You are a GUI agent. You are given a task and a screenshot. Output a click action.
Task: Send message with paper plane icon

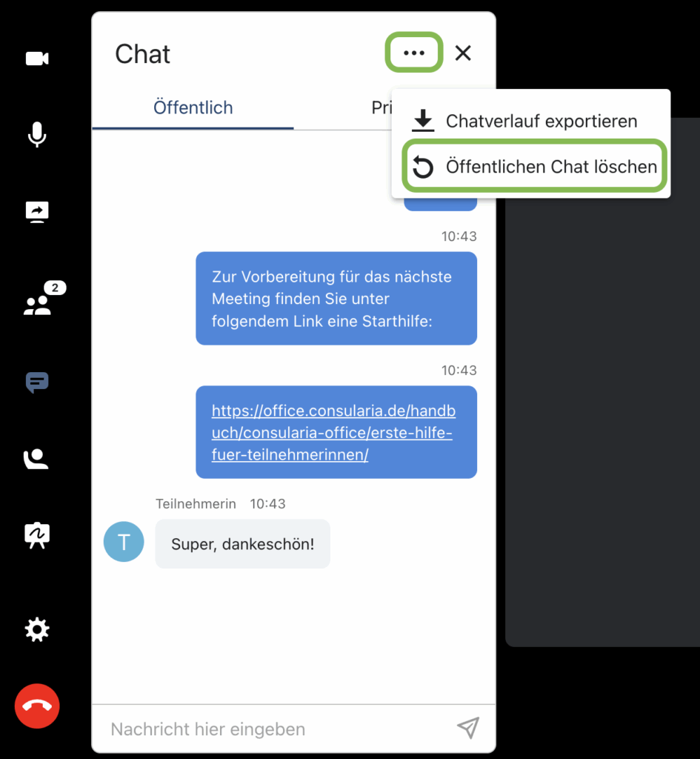click(468, 728)
